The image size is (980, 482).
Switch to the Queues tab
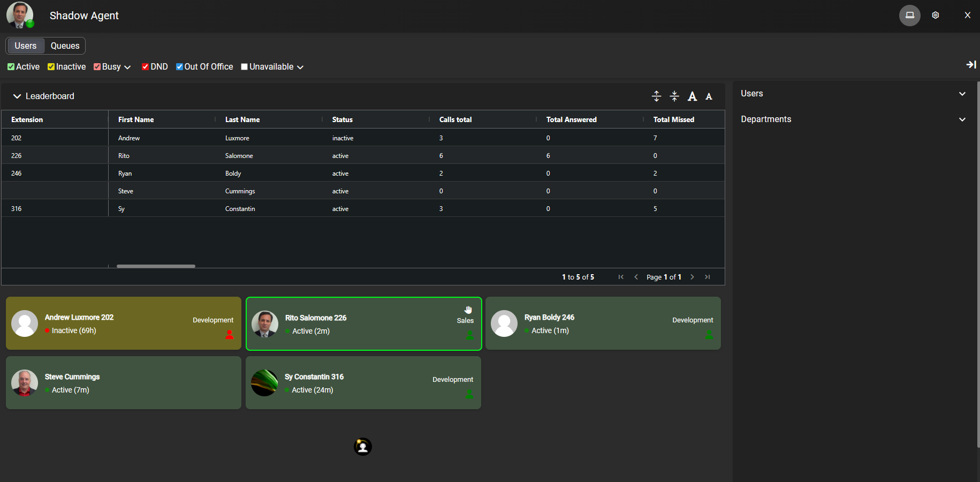[65, 46]
